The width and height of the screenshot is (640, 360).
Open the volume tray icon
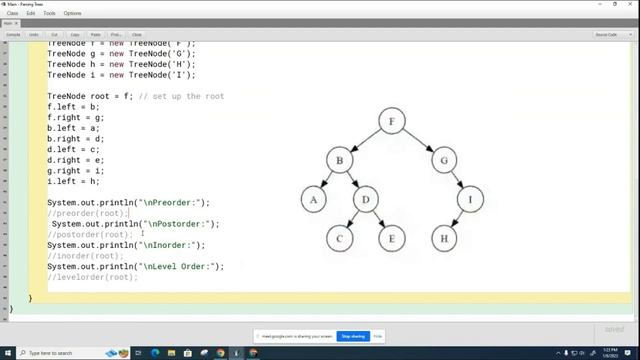582,353
